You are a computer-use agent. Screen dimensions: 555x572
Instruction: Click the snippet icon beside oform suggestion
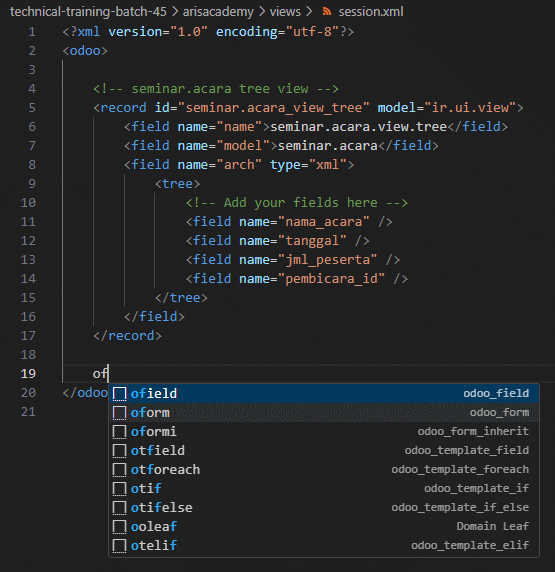click(119, 413)
